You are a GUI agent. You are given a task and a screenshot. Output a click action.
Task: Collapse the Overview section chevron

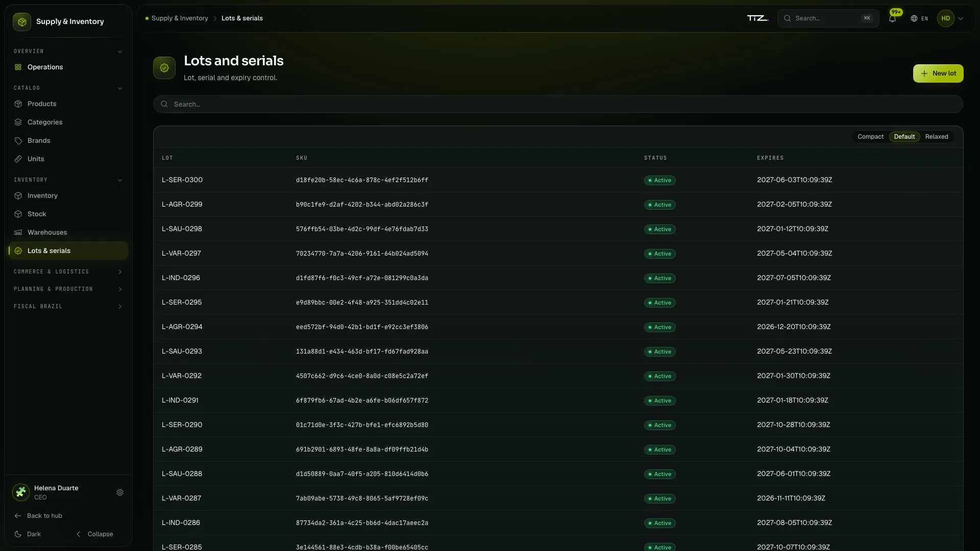120,52
